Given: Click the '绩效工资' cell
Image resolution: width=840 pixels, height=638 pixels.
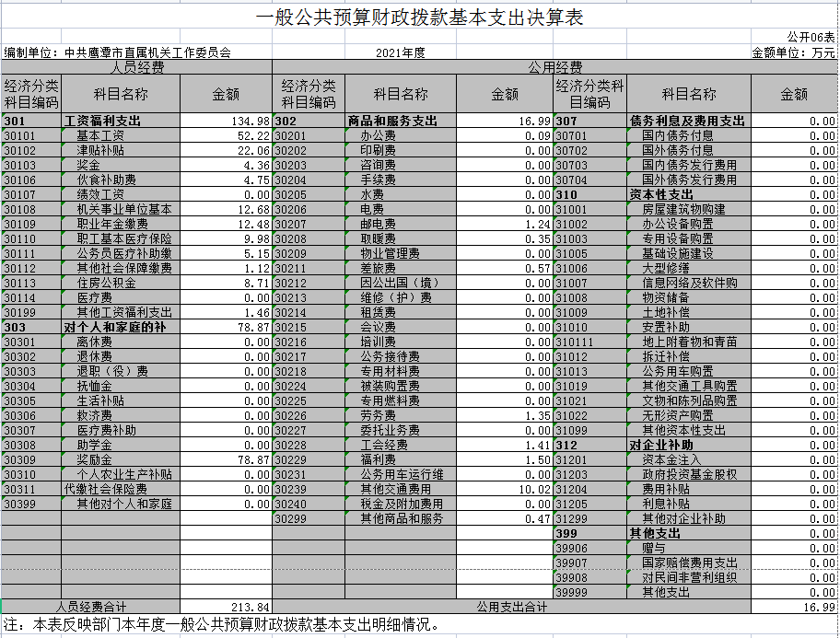Looking at the screenshot, I should coord(121,194).
